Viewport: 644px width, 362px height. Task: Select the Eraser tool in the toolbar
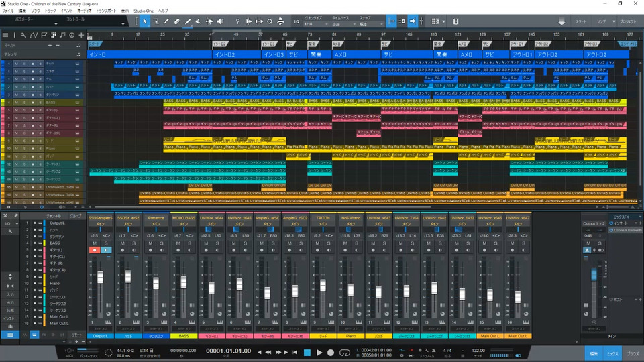tap(177, 21)
